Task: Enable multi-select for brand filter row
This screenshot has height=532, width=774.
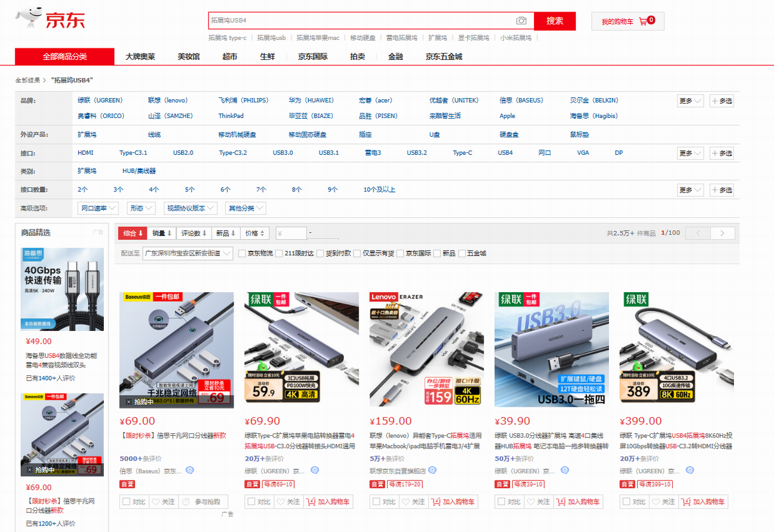Action: [722, 101]
